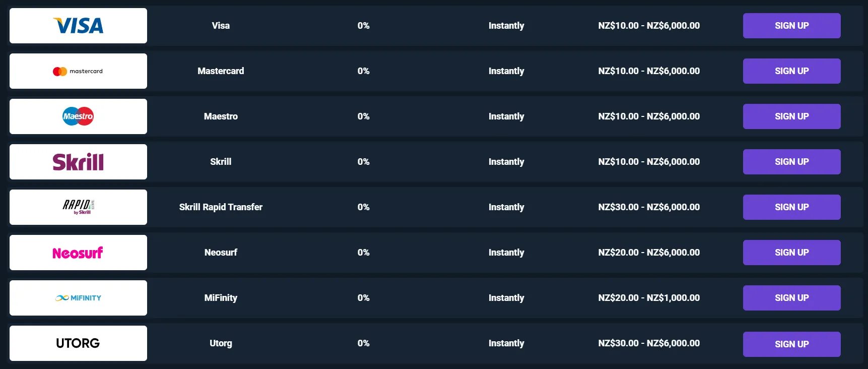
Task: Click the Utorg logo icon
Action: pyautogui.click(x=78, y=343)
